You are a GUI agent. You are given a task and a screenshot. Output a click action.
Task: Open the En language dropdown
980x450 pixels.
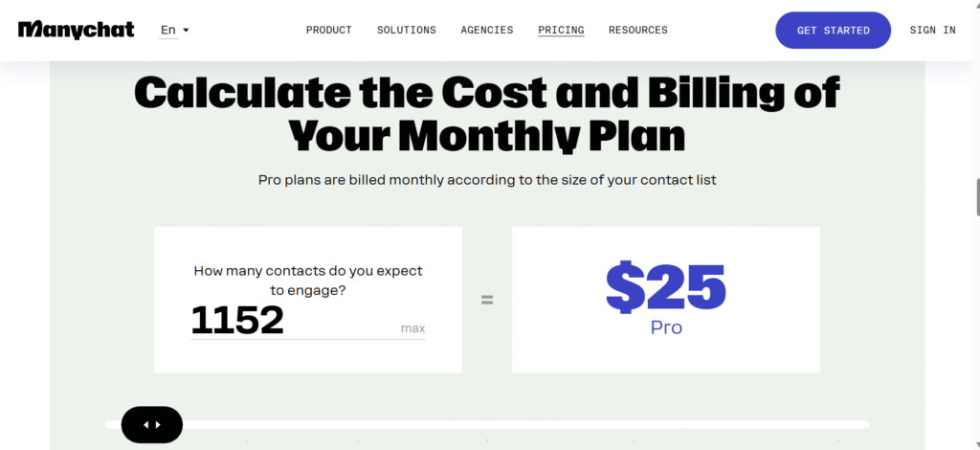click(174, 30)
